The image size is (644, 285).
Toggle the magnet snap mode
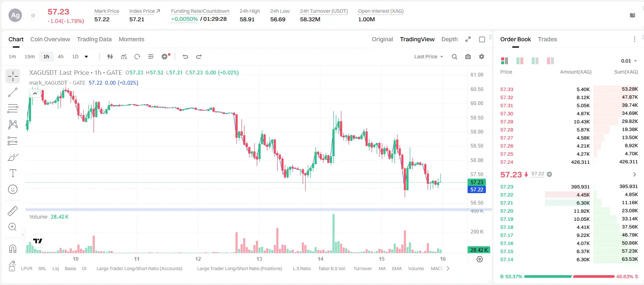pos(13,249)
